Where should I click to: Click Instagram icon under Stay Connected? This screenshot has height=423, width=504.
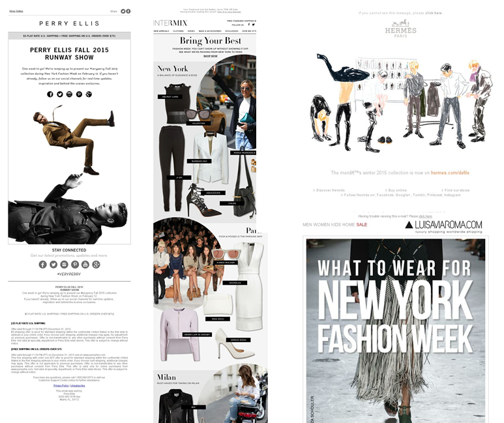point(65,265)
